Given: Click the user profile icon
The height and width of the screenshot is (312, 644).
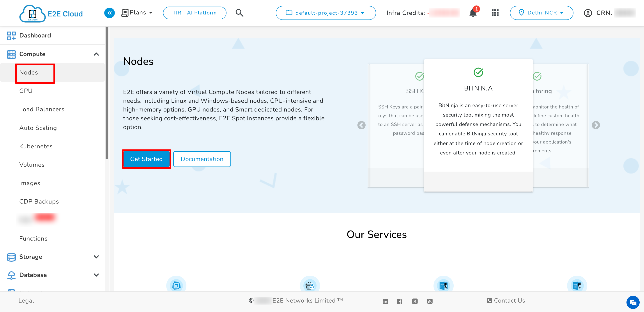Looking at the screenshot, I should (588, 13).
